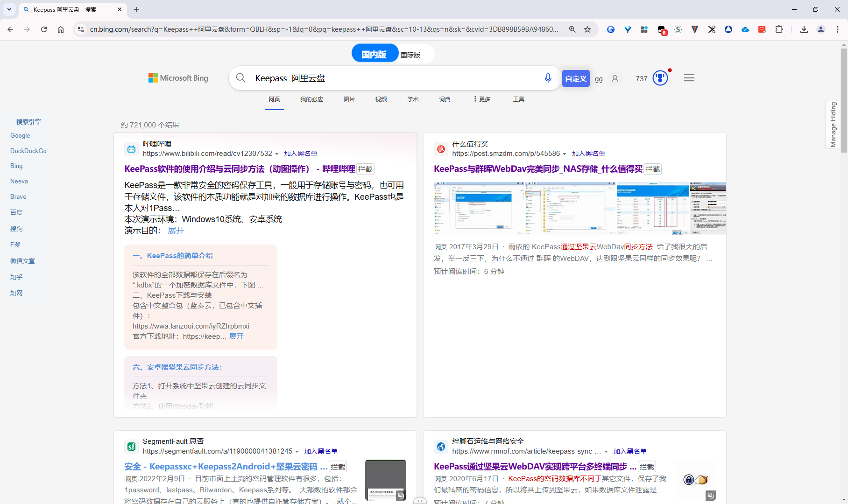
Task: Click the search magnifier icon in Bing box
Action: (x=241, y=78)
